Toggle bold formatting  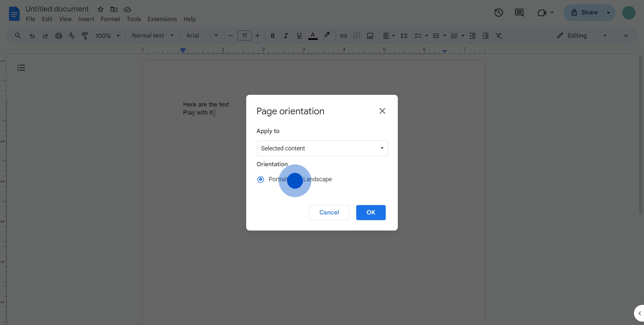272,36
